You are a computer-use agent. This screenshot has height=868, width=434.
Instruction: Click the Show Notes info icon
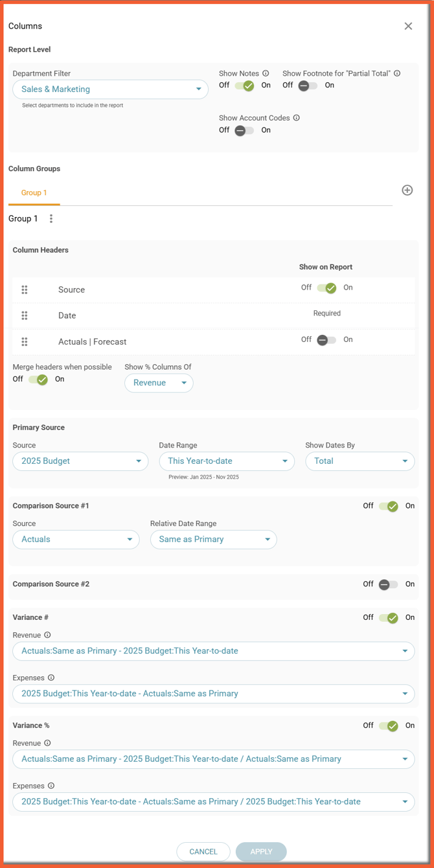(x=266, y=74)
